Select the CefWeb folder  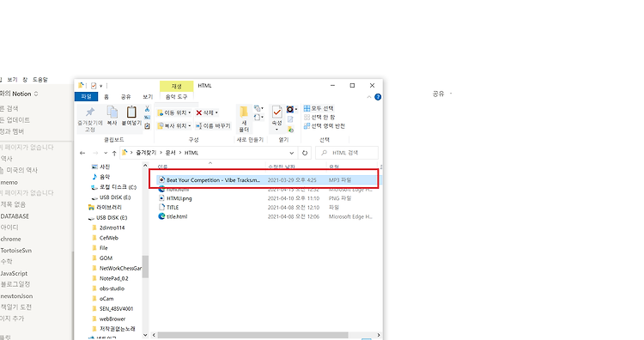pos(105,238)
